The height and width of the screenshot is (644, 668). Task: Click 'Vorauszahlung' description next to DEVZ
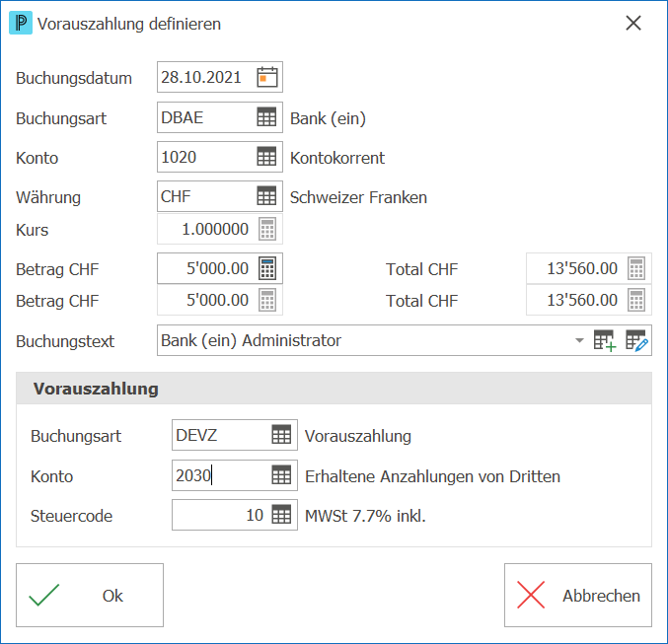click(x=358, y=436)
